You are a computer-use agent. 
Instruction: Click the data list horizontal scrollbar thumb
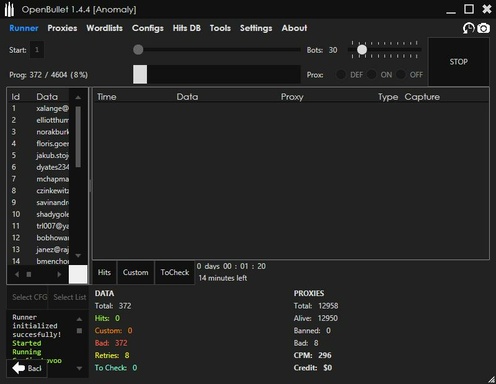point(29,274)
